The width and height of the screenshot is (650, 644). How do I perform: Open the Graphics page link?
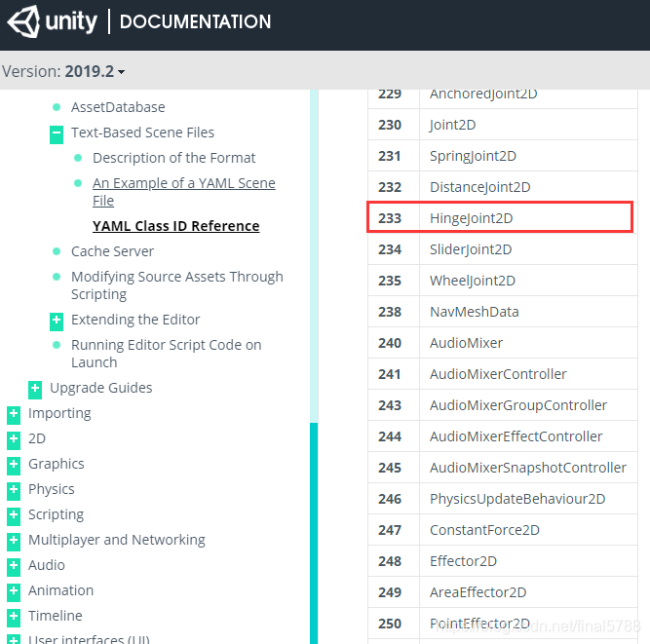pos(56,464)
